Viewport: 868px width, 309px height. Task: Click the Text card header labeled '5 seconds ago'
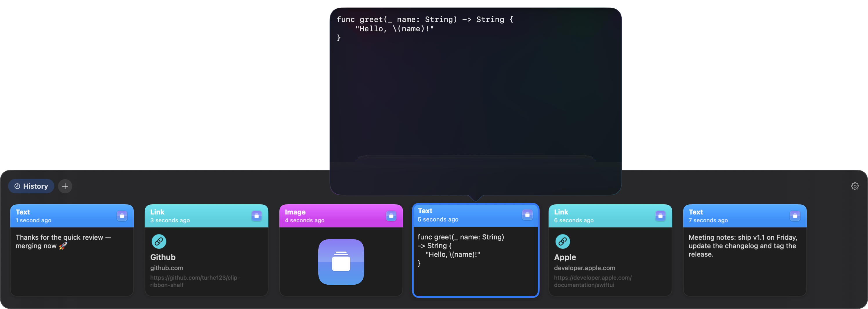[x=475, y=215]
